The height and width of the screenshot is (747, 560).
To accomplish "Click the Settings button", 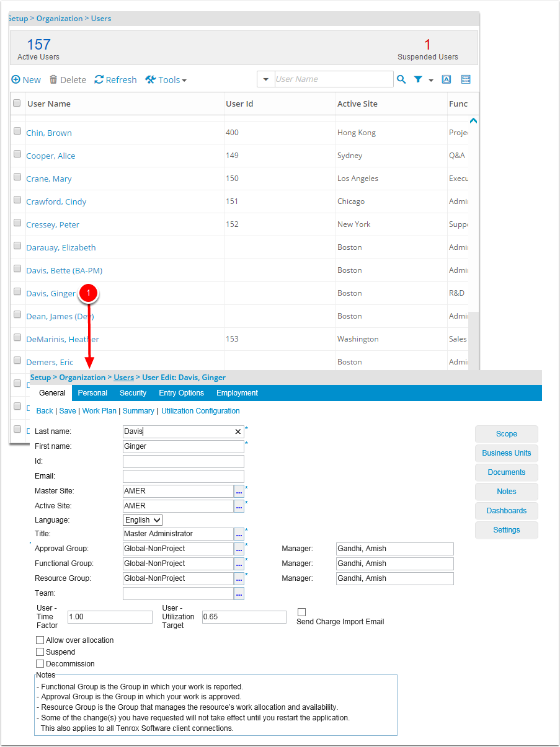I will pos(507,530).
